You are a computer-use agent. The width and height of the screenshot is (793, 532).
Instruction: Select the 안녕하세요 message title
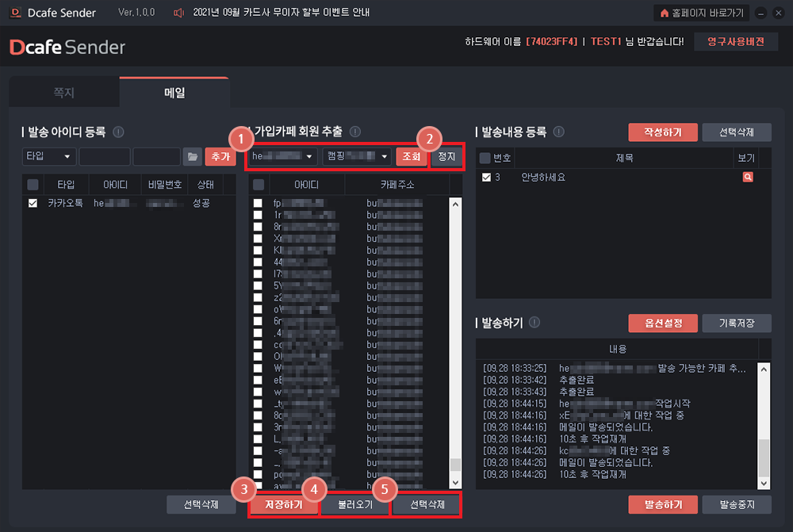pyautogui.click(x=543, y=178)
